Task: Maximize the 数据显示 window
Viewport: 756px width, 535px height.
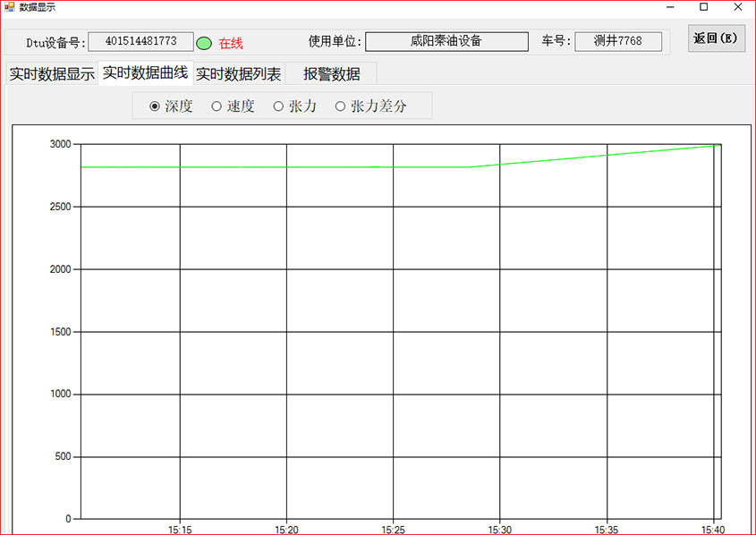Action: (x=703, y=7)
